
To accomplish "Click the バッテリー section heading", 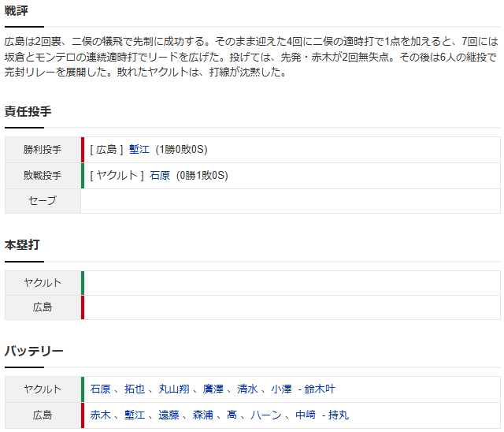I will (34, 351).
